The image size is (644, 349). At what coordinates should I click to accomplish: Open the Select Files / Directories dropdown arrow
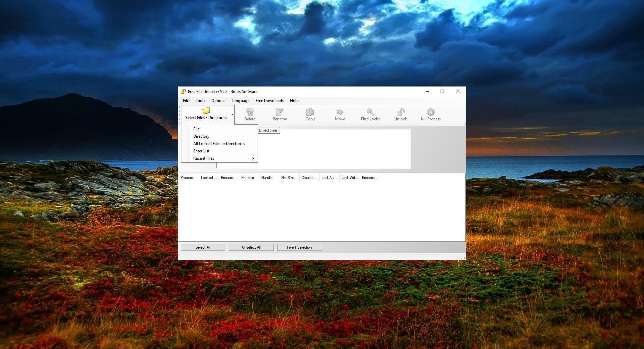(232, 114)
